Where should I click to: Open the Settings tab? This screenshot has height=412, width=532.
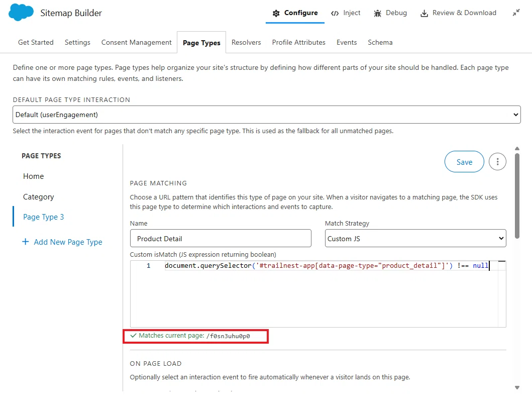click(77, 42)
